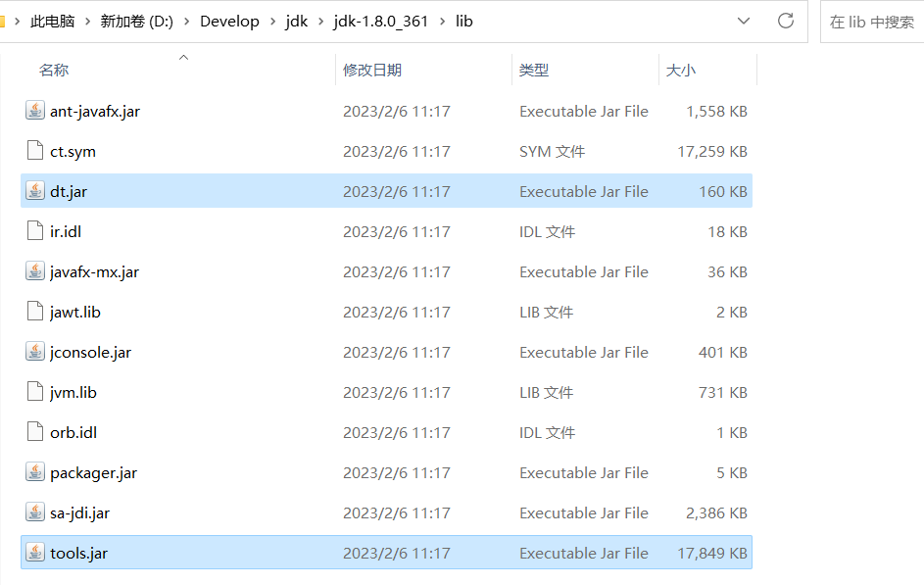
Task: Toggle name column sort order
Action: pyautogui.click(x=54, y=70)
